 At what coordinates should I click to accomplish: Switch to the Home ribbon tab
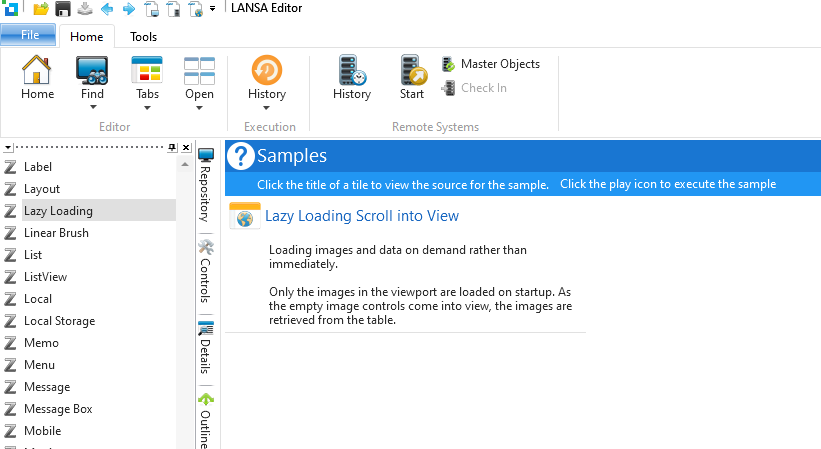coord(86,37)
